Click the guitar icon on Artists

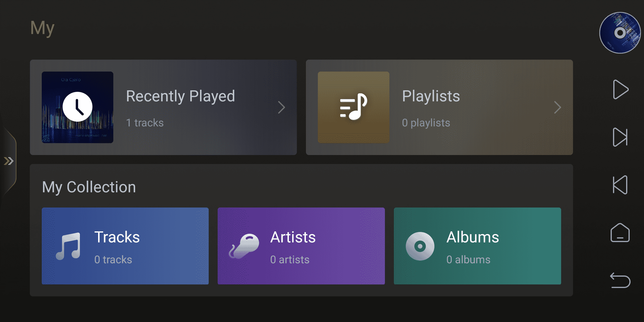[244, 246]
